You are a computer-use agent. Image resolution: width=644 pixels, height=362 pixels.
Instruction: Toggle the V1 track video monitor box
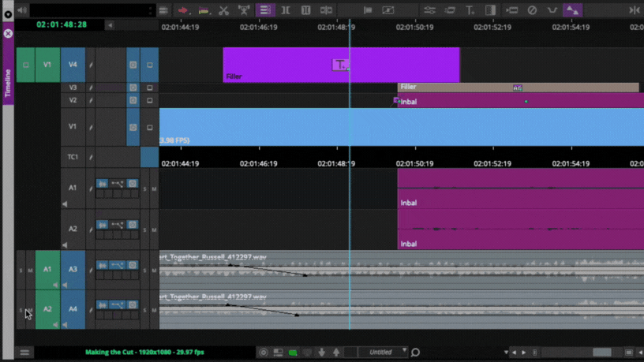click(x=150, y=127)
